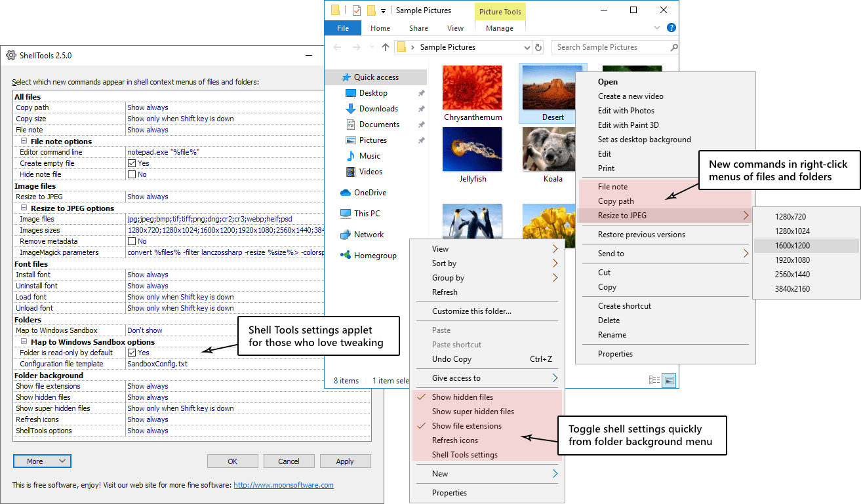Click the Apply button in ShellTools

pyautogui.click(x=346, y=461)
